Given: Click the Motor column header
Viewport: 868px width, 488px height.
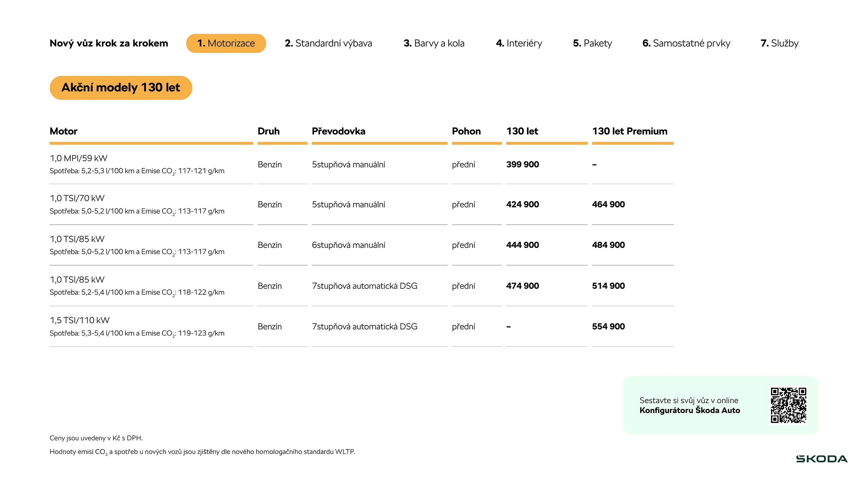Looking at the screenshot, I should 63,131.
